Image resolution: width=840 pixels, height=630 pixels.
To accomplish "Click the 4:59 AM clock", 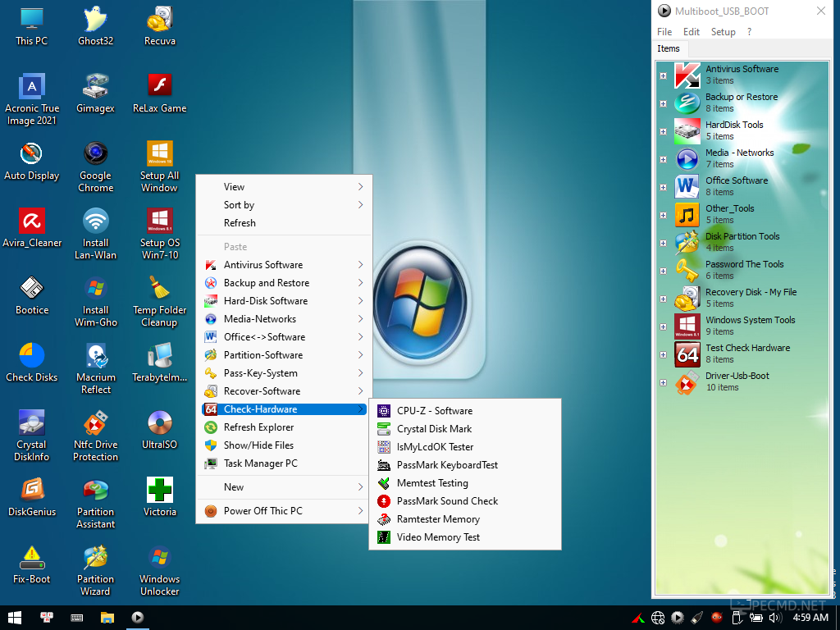I will coord(810,618).
